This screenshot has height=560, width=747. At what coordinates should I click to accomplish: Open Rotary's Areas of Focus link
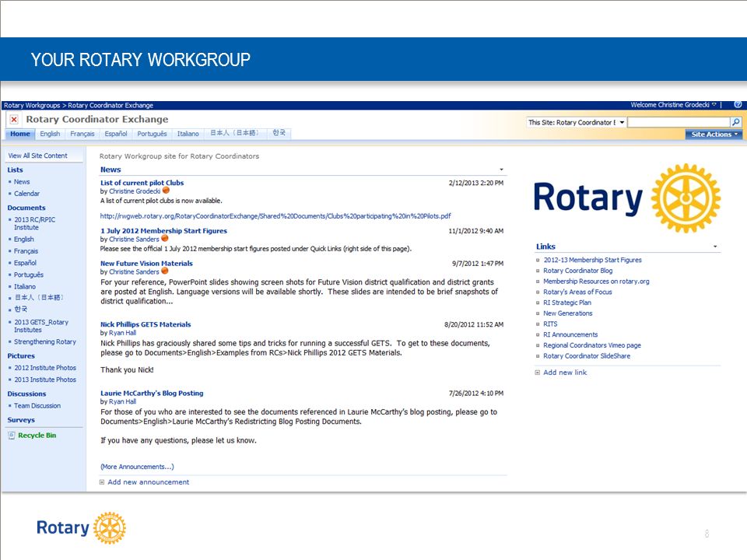pyautogui.click(x=577, y=292)
